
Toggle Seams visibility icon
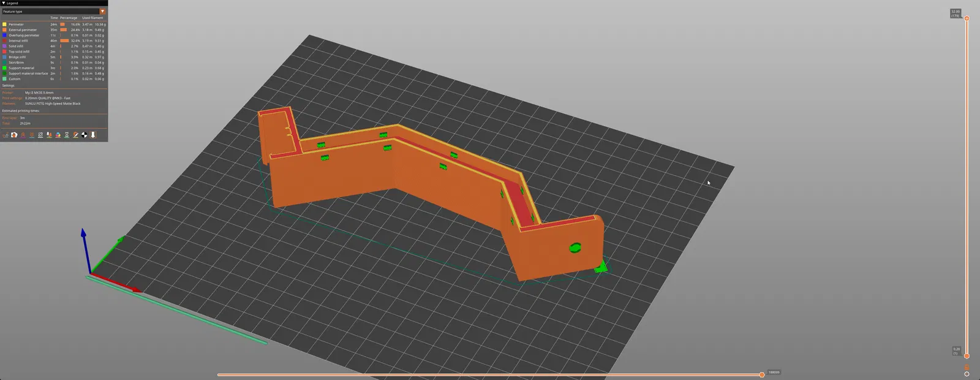[40, 135]
